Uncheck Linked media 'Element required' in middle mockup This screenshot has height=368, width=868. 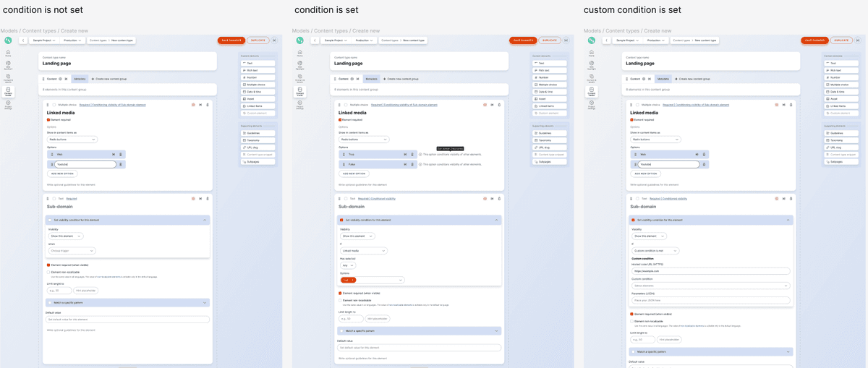pyautogui.click(x=341, y=120)
